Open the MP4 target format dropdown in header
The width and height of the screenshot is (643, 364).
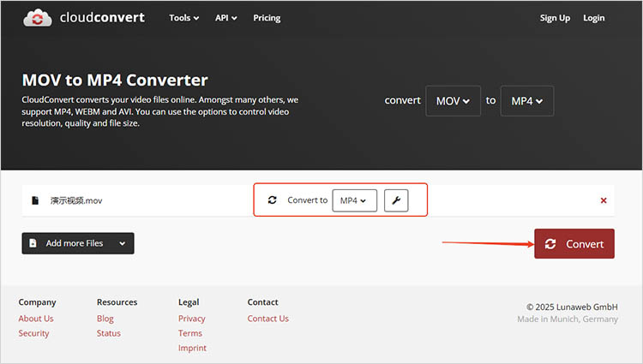point(527,101)
